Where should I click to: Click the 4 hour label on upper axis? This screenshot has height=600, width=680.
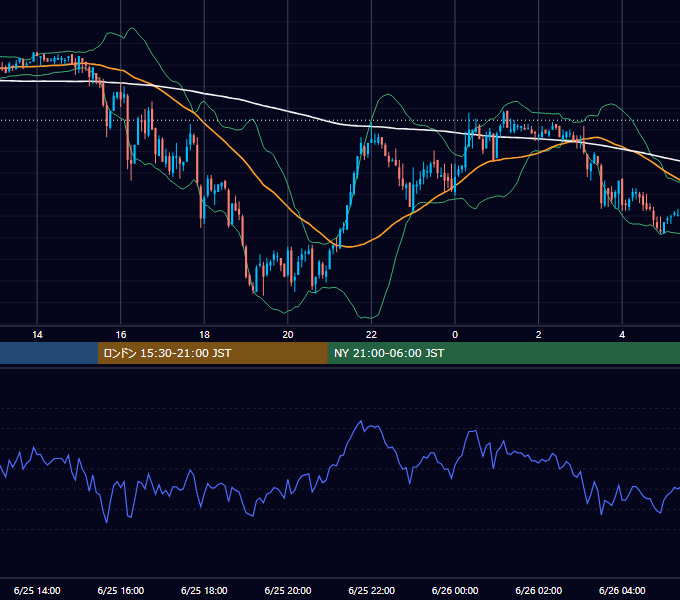pyautogui.click(x=622, y=335)
